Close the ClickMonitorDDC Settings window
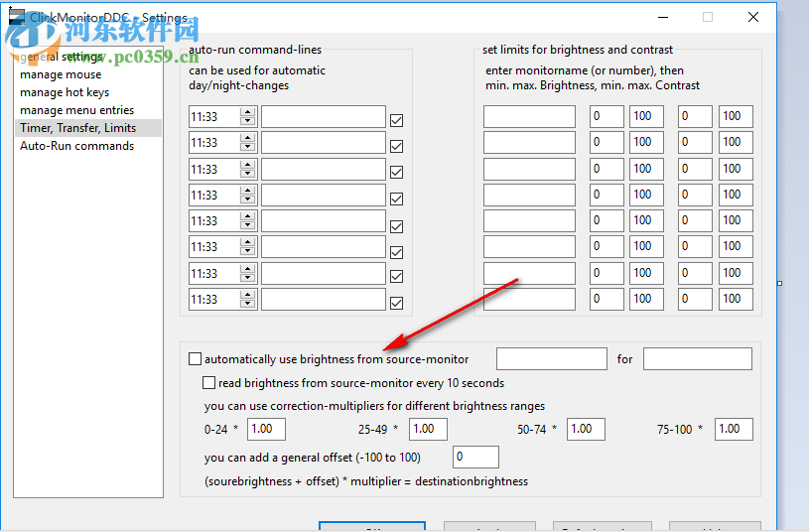The image size is (809, 532). [x=752, y=17]
